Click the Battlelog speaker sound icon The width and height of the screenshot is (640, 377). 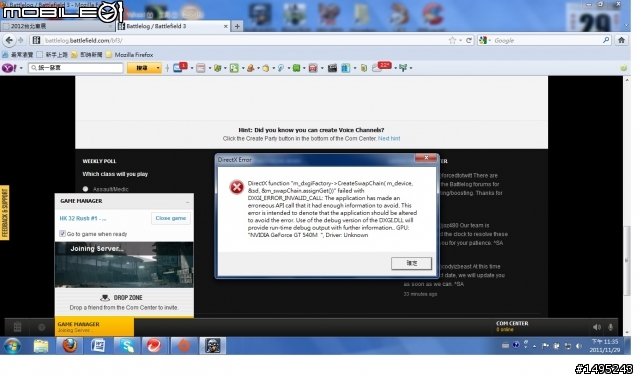596,327
